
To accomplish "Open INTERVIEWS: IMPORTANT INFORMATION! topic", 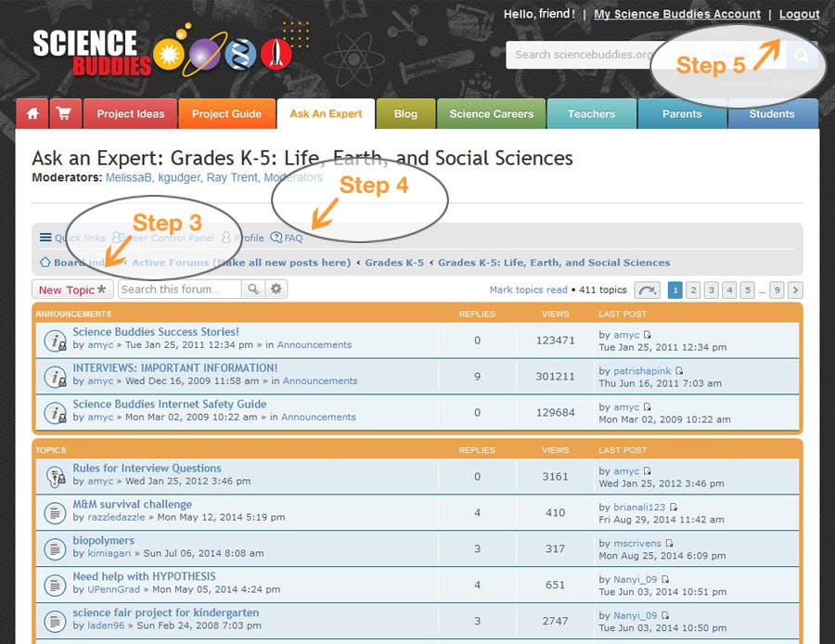I will 175,368.
